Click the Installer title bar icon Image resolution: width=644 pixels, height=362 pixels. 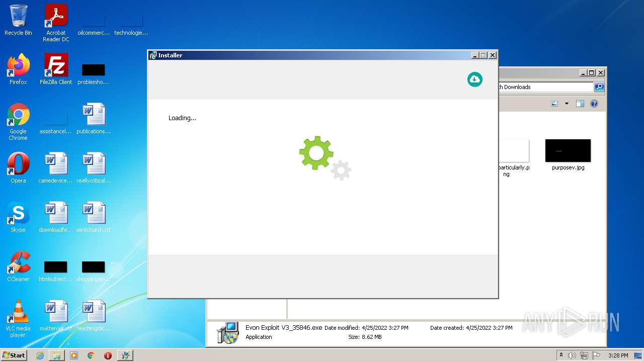[x=153, y=55]
